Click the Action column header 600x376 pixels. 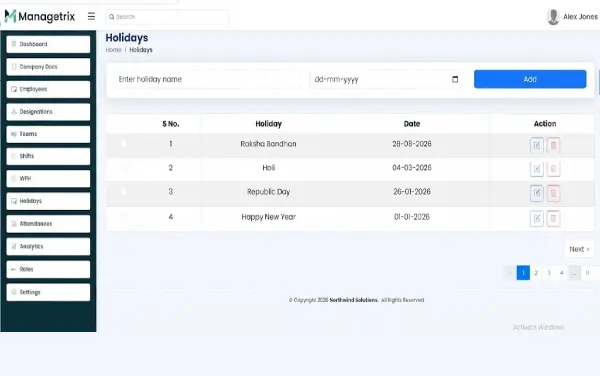point(545,124)
